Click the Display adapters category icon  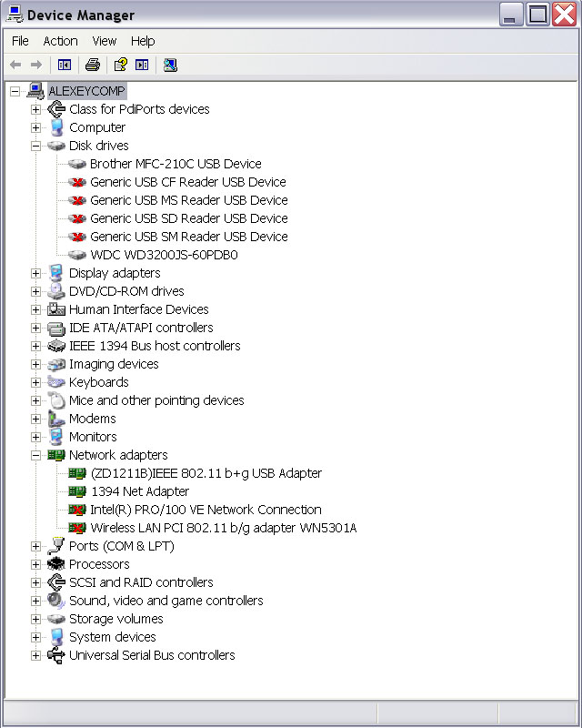[x=56, y=273]
